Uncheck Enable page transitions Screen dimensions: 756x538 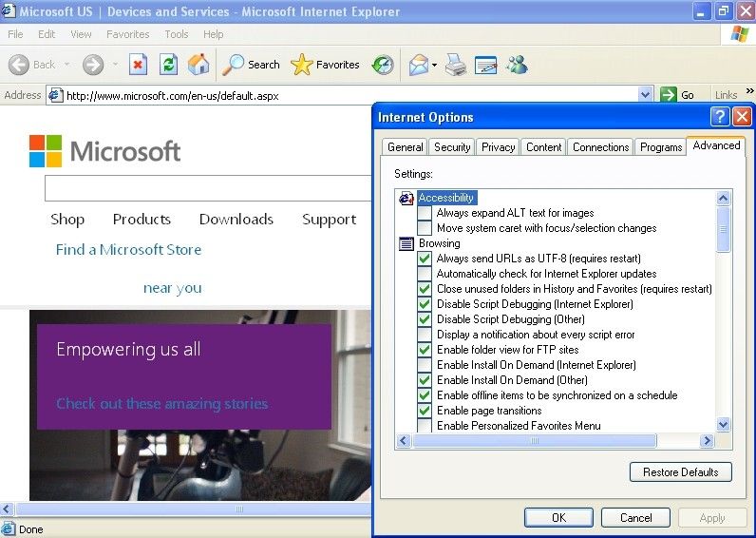(x=425, y=410)
